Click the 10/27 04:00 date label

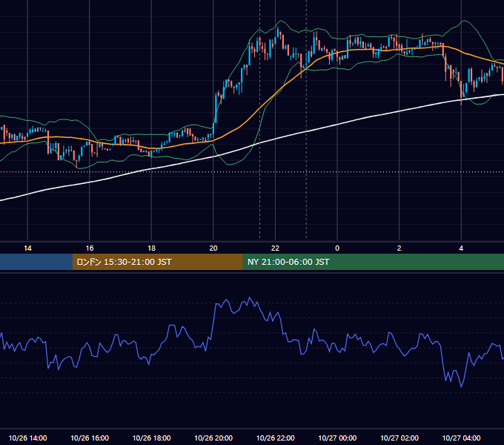[461, 438]
